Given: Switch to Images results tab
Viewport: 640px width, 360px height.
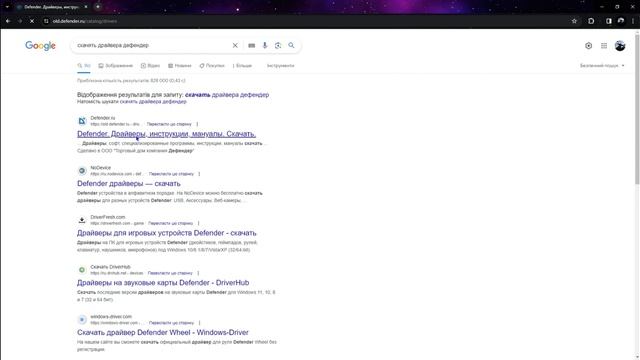Looking at the screenshot, I should (x=116, y=66).
